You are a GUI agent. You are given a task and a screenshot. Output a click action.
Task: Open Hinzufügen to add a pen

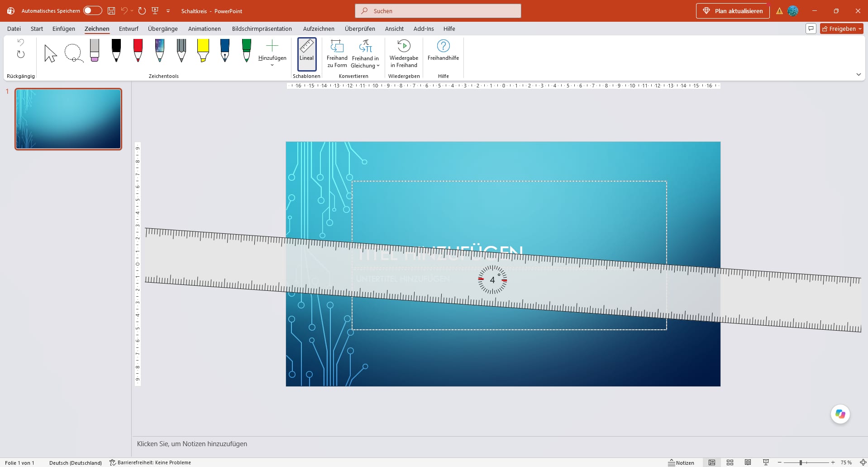coord(272,53)
